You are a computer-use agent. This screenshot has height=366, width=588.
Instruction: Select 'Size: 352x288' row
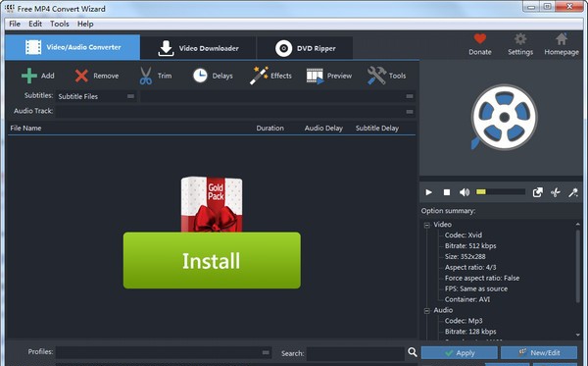coord(465,257)
